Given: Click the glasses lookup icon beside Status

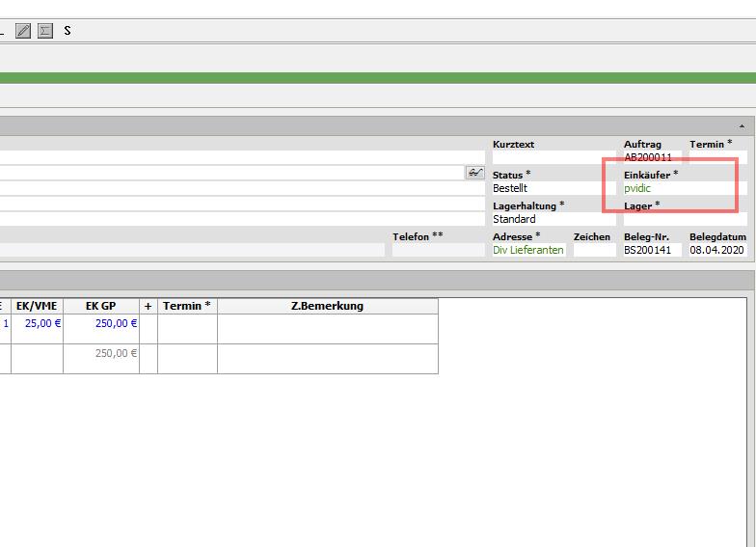Looking at the screenshot, I should [475, 173].
